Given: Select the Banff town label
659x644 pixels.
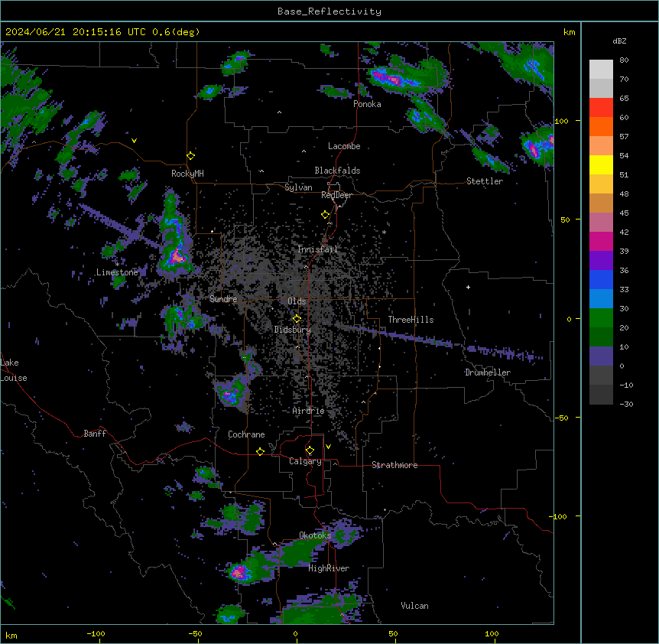Looking at the screenshot, I should [x=95, y=434].
